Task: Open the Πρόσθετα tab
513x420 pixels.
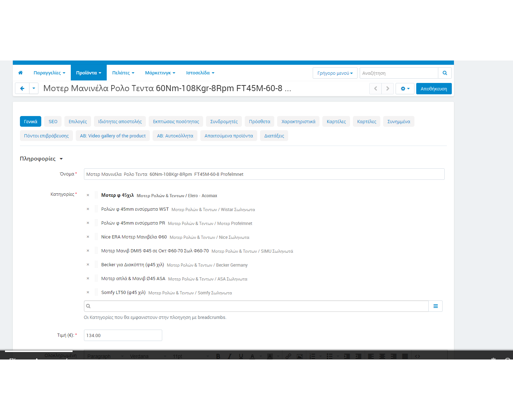Action: (x=260, y=121)
